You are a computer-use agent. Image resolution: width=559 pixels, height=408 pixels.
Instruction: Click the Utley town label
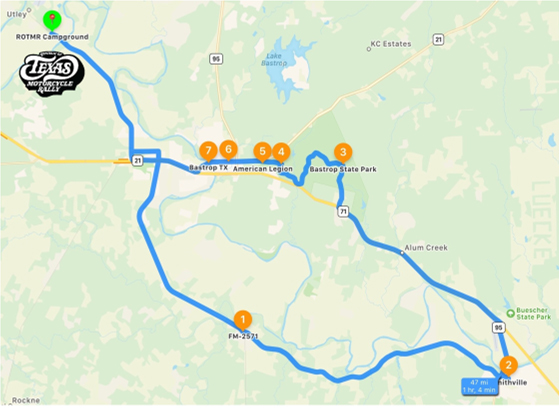coord(17,14)
